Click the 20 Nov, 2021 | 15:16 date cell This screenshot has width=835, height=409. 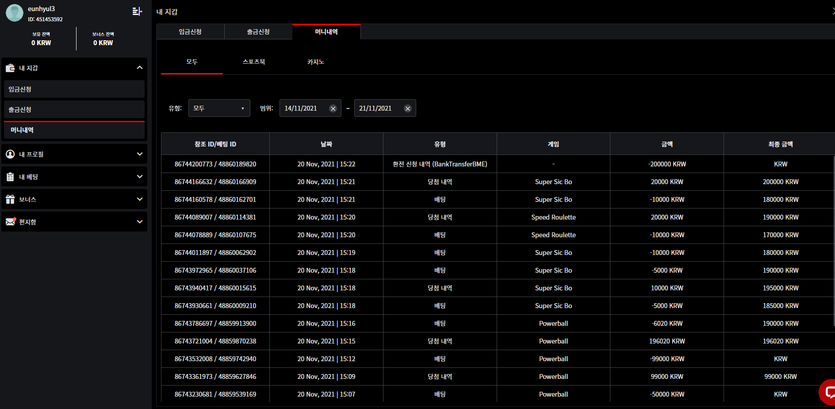pos(326,323)
